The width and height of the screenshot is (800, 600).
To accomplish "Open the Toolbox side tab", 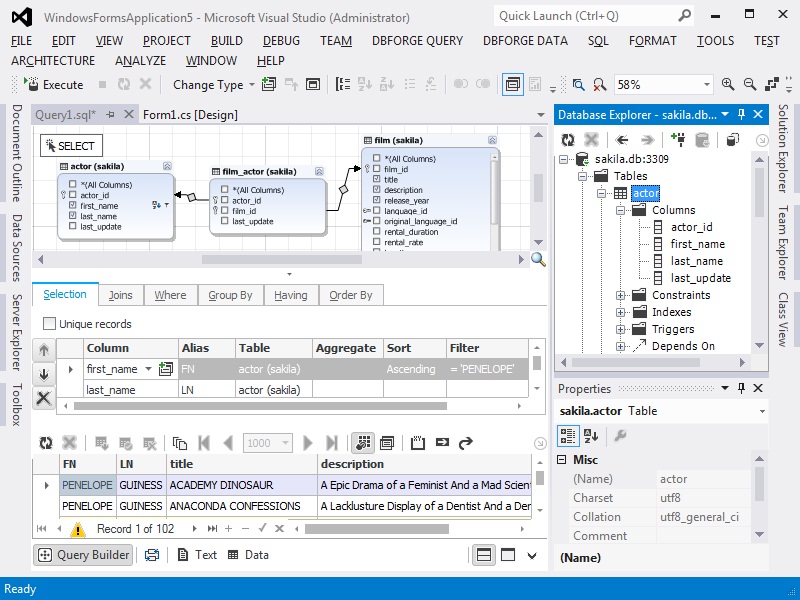I will point(16,405).
